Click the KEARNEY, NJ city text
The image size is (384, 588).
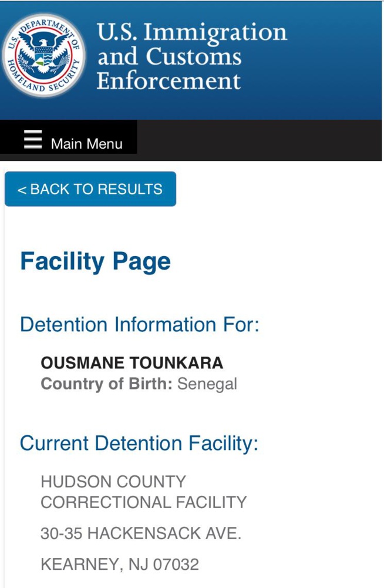point(94,565)
